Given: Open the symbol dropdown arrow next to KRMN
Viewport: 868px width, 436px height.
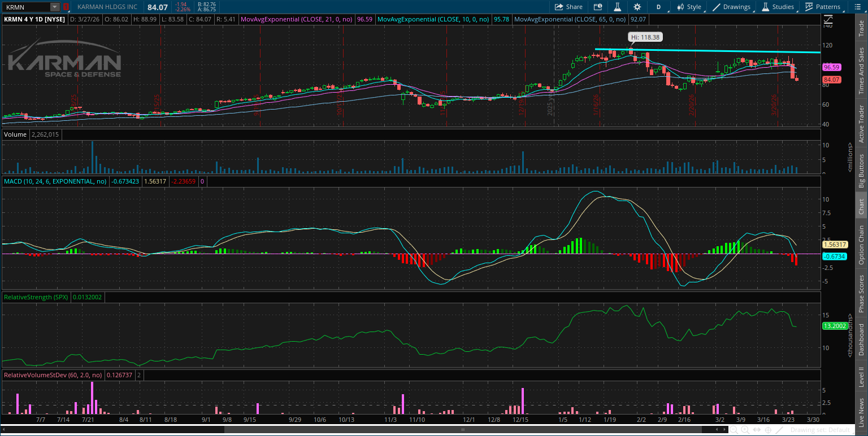Looking at the screenshot, I should [x=55, y=7].
